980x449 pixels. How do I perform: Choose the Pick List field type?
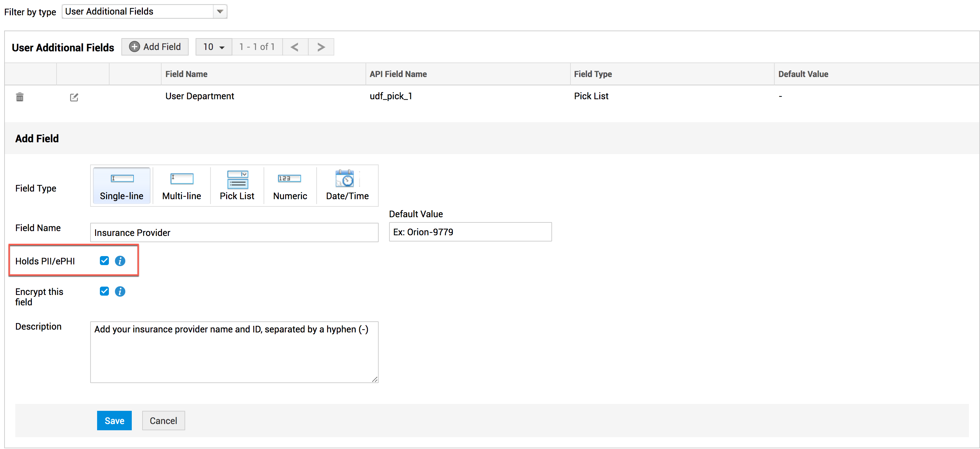pyautogui.click(x=237, y=186)
